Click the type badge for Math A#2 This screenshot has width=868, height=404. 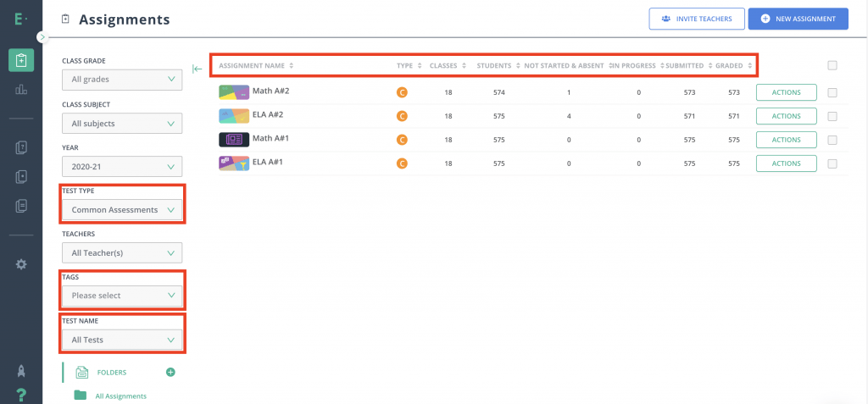403,92
